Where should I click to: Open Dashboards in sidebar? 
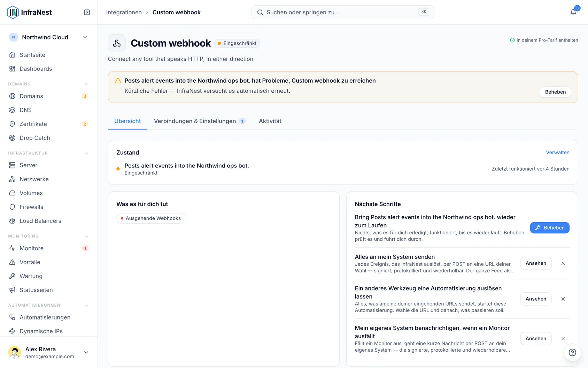click(x=49, y=69)
